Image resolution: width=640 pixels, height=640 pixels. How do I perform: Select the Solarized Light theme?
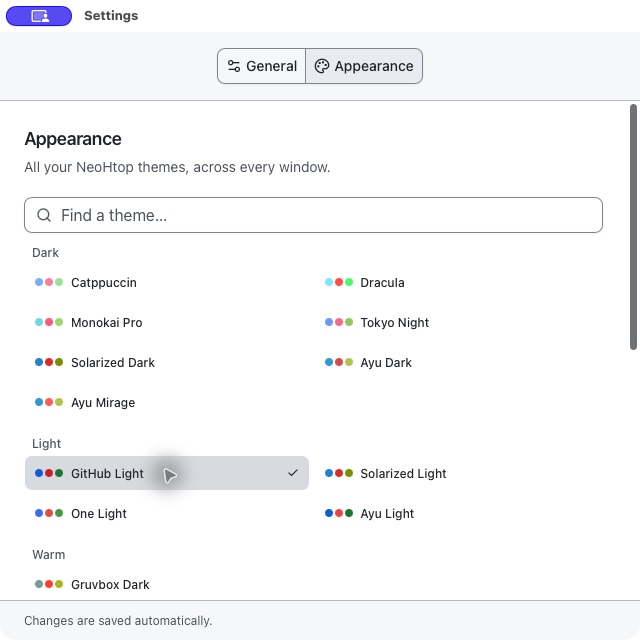pyautogui.click(x=459, y=473)
